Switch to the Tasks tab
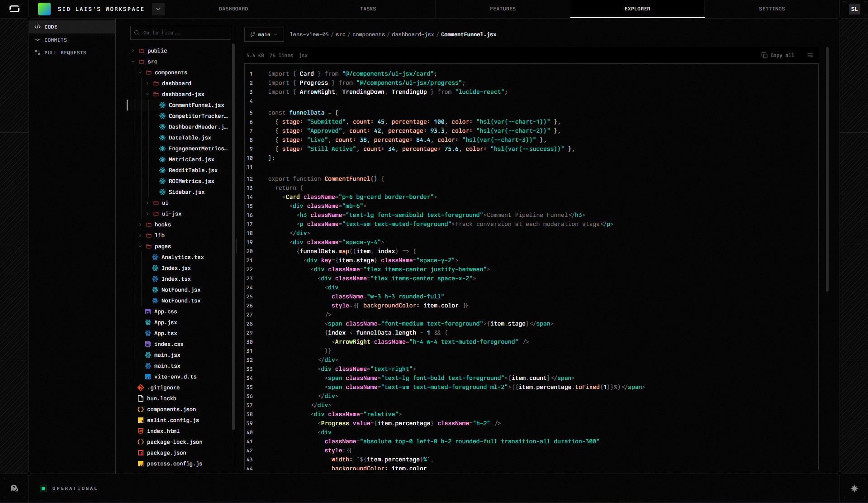 (x=368, y=9)
